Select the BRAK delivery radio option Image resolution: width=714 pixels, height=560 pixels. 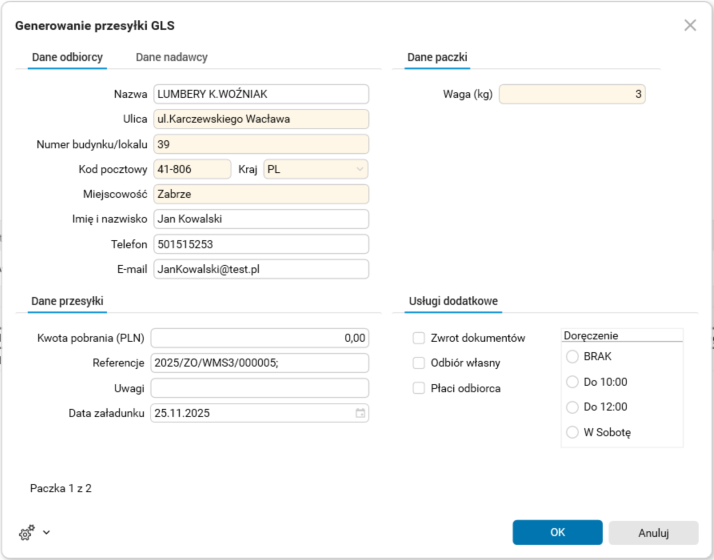(572, 356)
